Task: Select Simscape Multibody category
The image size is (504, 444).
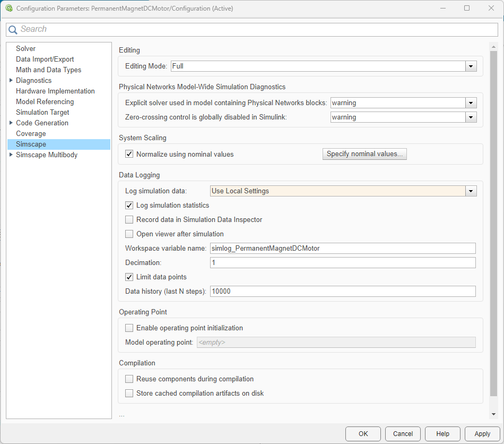Action: pyautogui.click(x=47, y=155)
